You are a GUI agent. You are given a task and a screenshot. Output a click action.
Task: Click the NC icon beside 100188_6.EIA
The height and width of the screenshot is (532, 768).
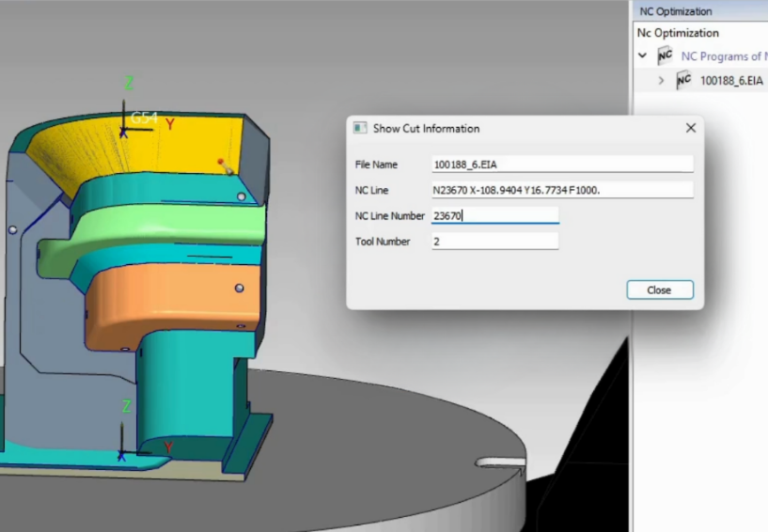[683, 80]
